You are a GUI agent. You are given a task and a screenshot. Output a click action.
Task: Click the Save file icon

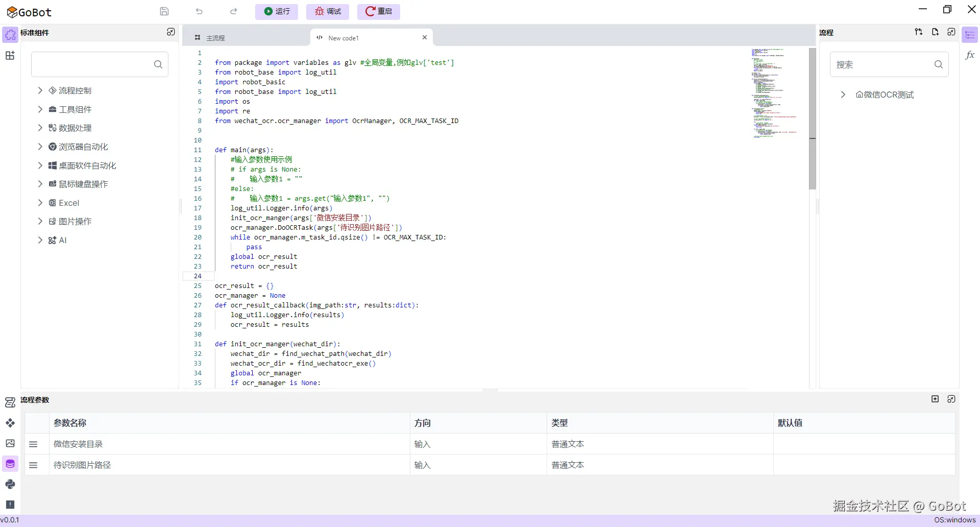(x=164, y=11)
